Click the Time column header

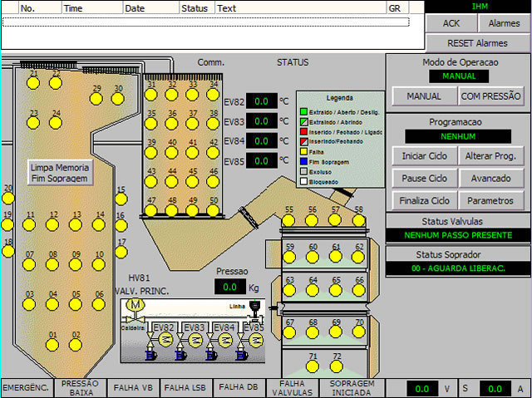click(92, 8)
